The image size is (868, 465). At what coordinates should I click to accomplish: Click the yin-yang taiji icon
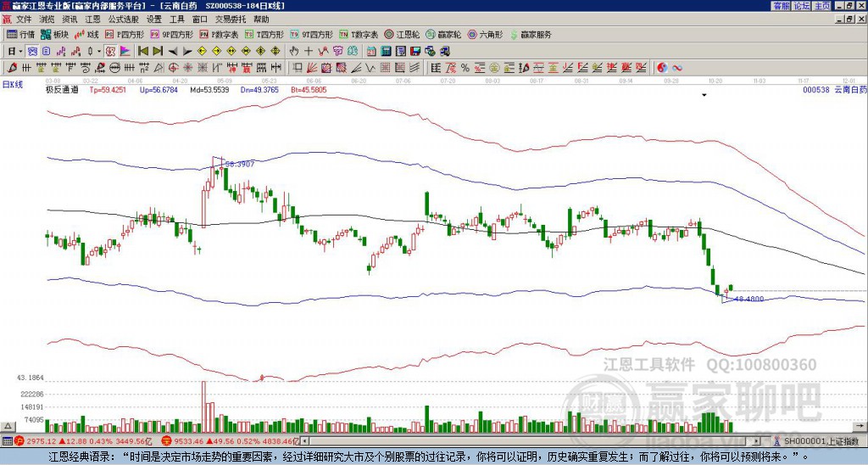[x=662, y=68]
